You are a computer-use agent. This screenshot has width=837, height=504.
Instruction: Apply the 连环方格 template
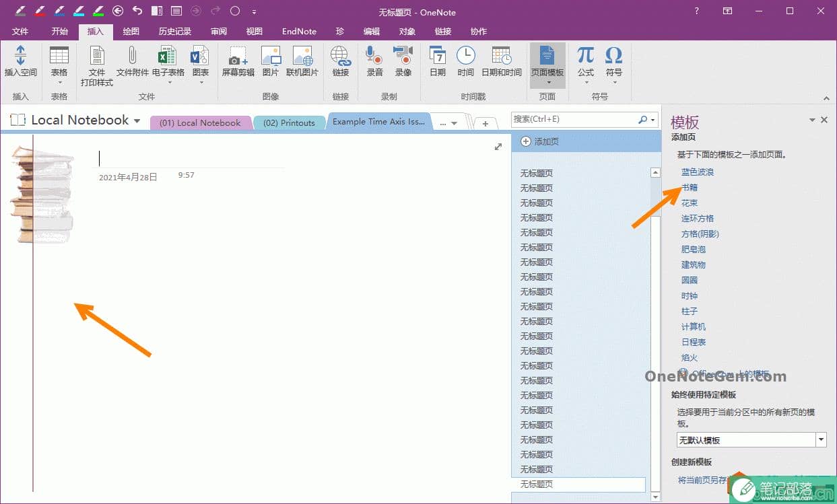698,218
